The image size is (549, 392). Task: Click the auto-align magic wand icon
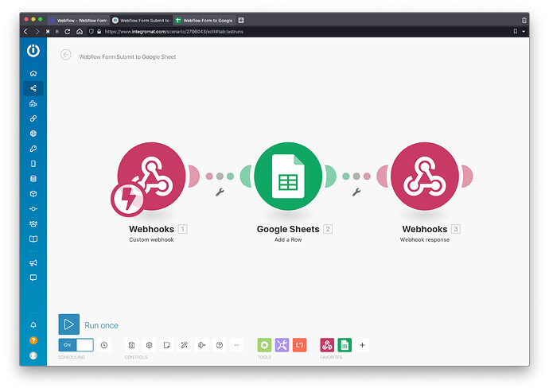tap(184, 345)
